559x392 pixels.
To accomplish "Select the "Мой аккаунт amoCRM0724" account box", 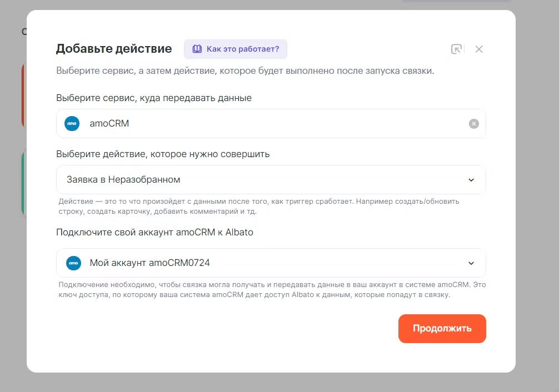I will click(x=267, y=263).
